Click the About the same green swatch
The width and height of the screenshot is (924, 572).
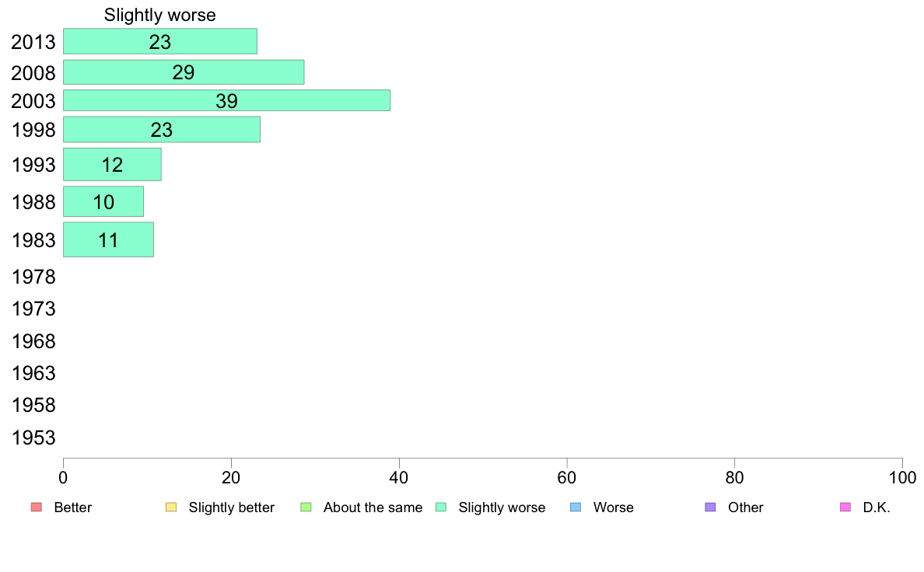[x=306, y=507]
